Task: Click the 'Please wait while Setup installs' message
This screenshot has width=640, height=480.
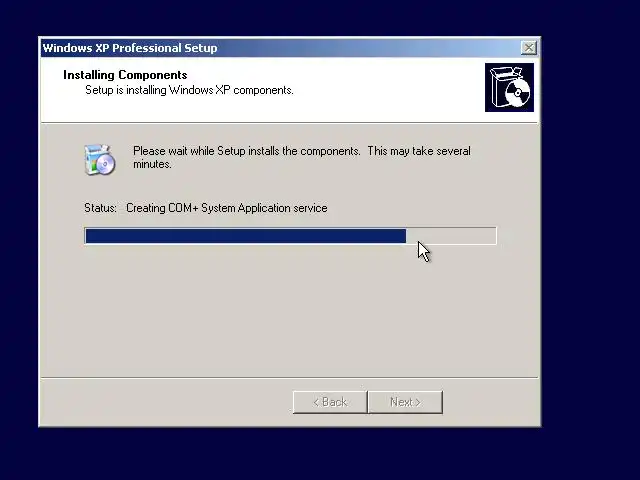Action: point(302,157)
